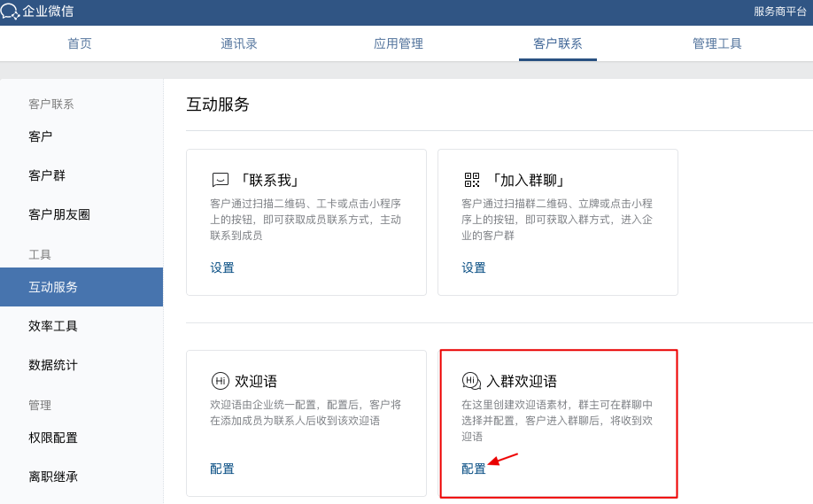Go to 客户朋友圈 sidebar item

(59, 214)
